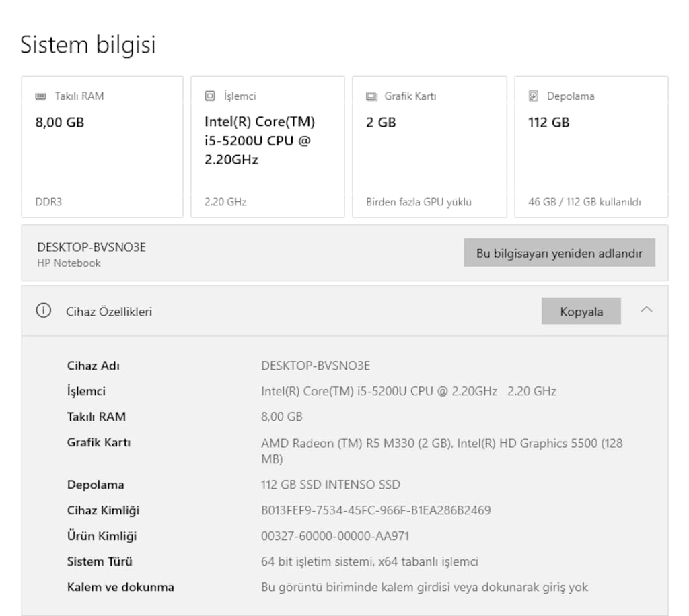
Task: Click the Cihaz Adı row label
Action: click(93, 366)
